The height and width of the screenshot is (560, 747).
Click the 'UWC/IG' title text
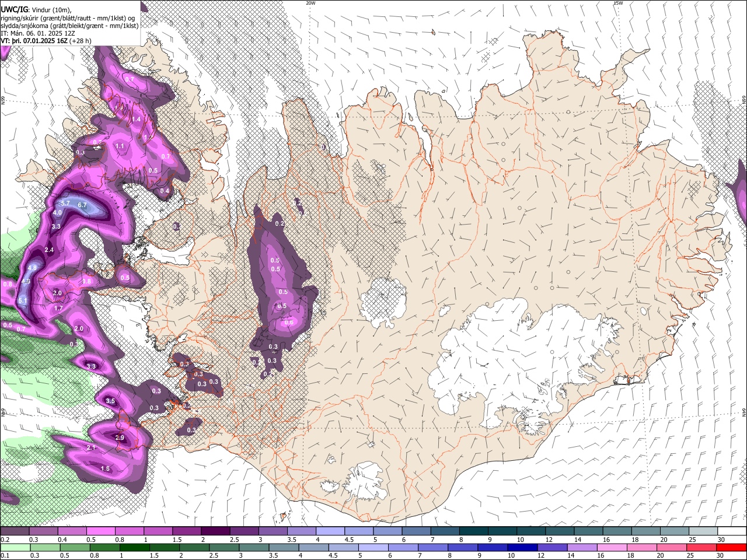pyautogui.click(x=13, y=10)
